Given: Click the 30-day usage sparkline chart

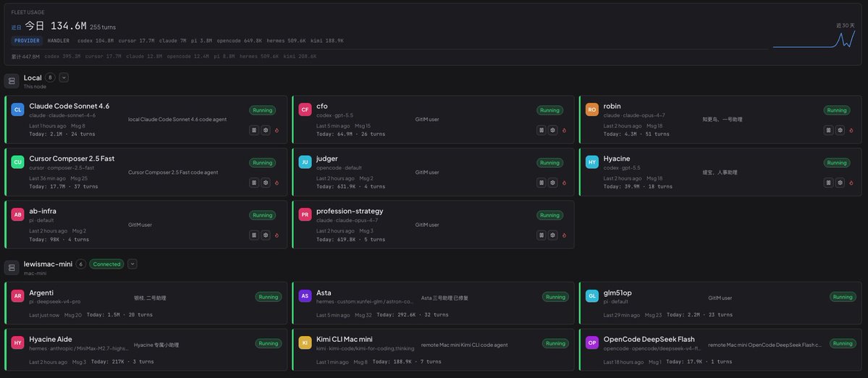Looking at the screenshot, I should [814, 39].
